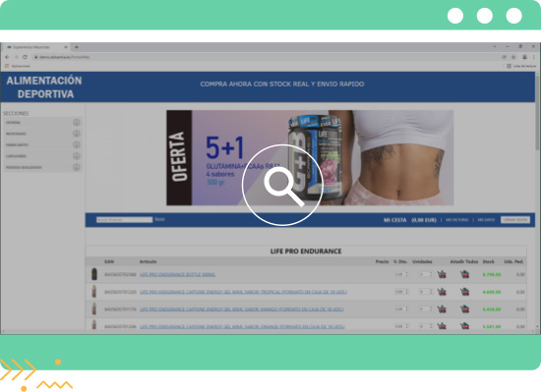Click the 5+1 Glutamina offer banner
The width and height of the screenshot is (541, 392).
310,158
